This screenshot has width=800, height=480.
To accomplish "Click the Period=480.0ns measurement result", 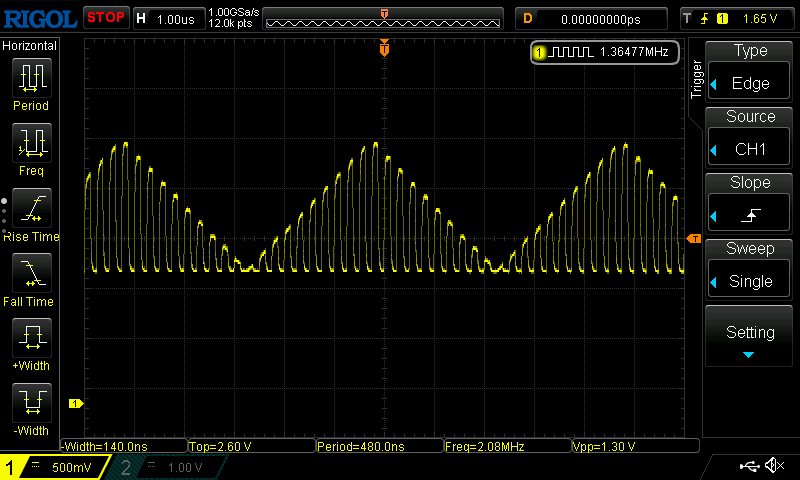I will pos(380,446).
